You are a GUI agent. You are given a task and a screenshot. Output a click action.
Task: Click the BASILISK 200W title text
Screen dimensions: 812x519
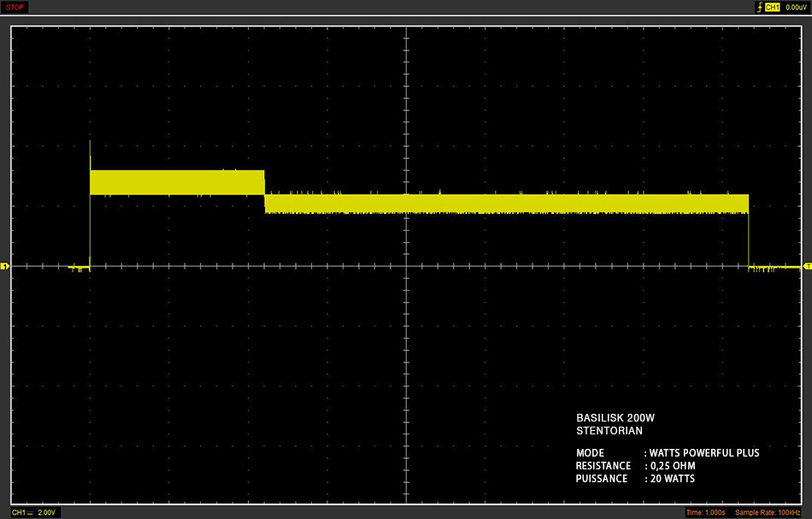click(615, 417)
